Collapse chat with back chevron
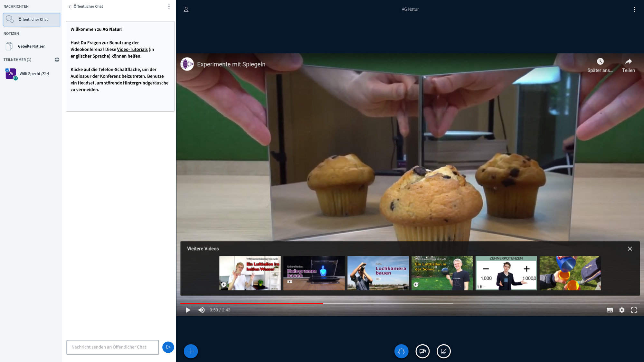 coord(70,6)
